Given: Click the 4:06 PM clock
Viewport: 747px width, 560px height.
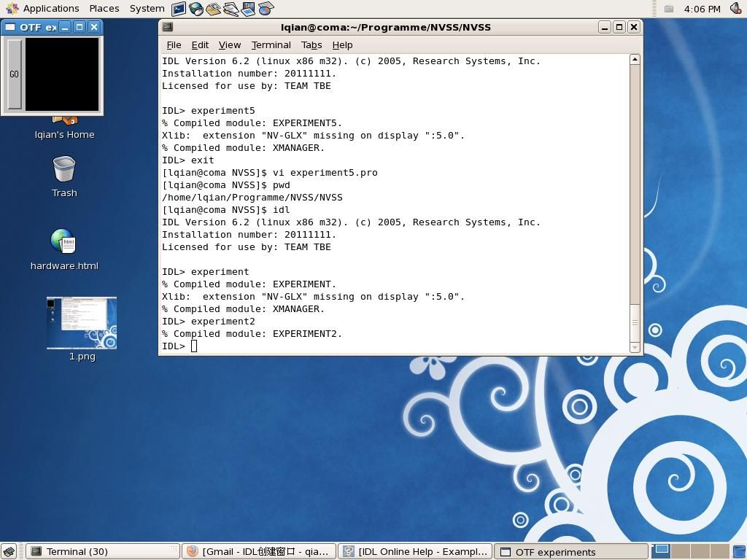Looking at the screenshot, I should pos(703,9).
